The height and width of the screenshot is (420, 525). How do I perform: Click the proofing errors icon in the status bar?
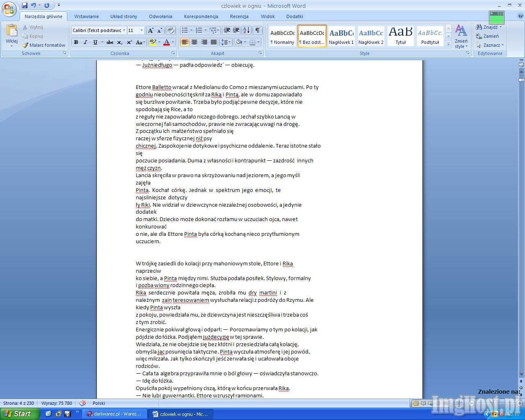(x=82, y=403)
